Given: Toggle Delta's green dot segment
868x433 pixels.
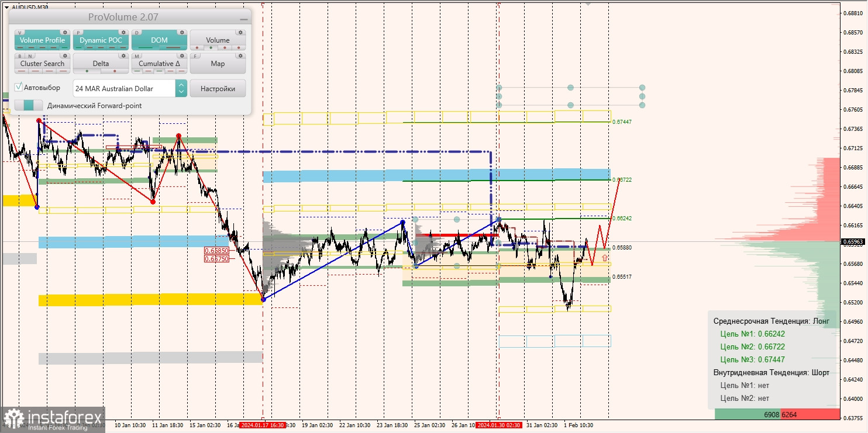Looking at the screenshot, I should tap(87, 71).
